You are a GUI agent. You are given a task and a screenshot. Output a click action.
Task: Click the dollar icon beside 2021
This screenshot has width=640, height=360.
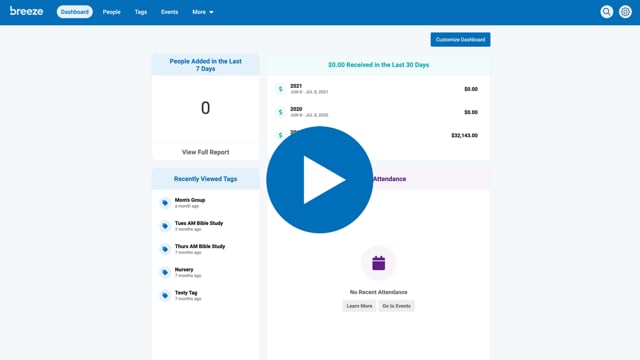280,89
